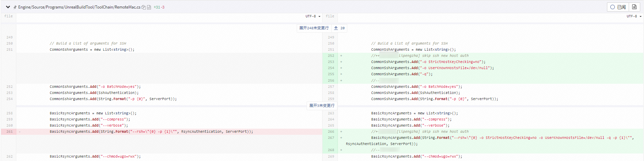Expand the 3 unchanged lines

coord(321,106)
